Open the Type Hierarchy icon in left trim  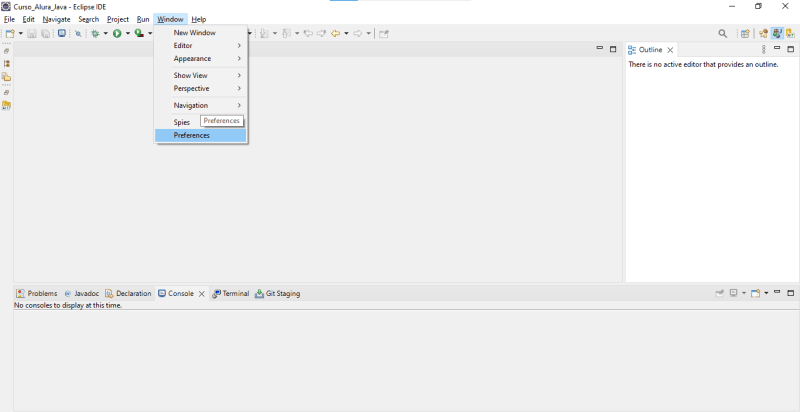pos(6,64)
